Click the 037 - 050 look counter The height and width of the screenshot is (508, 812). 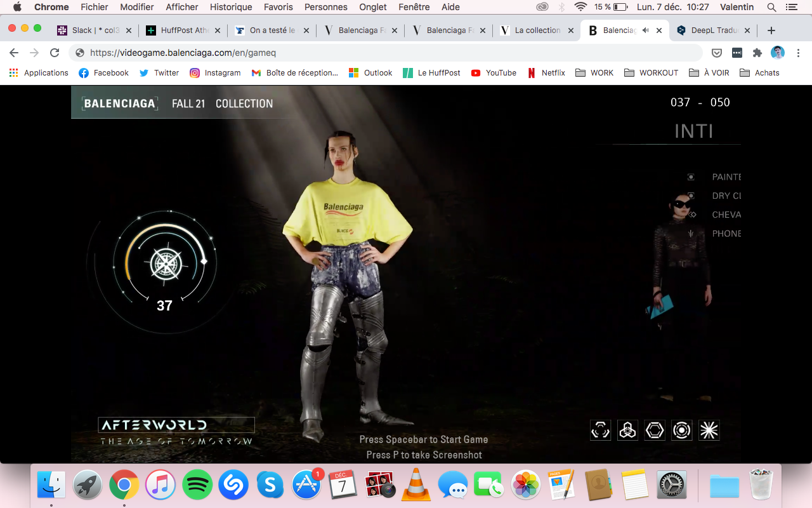point(700,102)
